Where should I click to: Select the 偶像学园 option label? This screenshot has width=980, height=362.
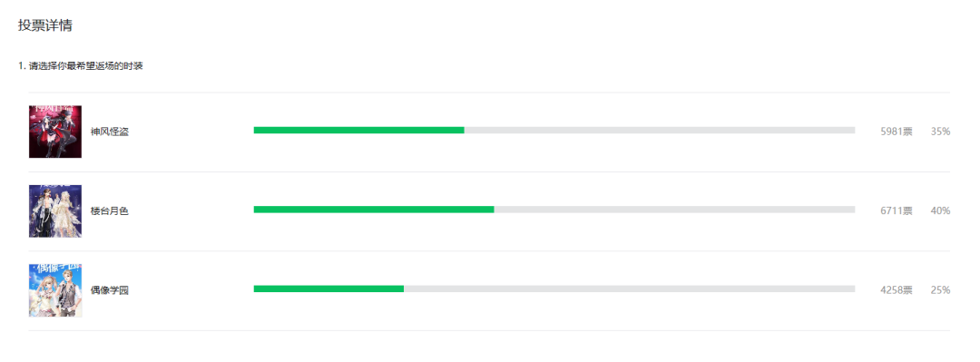coord(110,290)
